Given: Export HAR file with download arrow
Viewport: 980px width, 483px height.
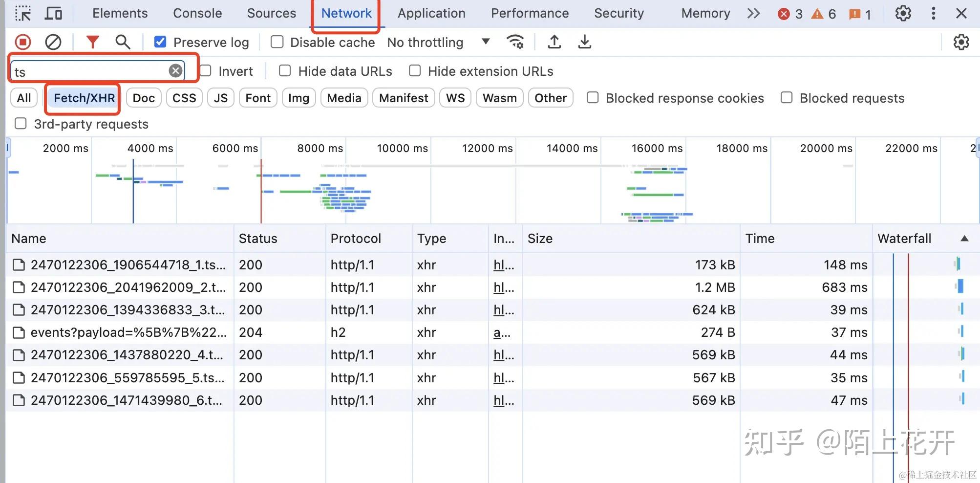Looking at the screenshot, I should (x=584, y=43).
